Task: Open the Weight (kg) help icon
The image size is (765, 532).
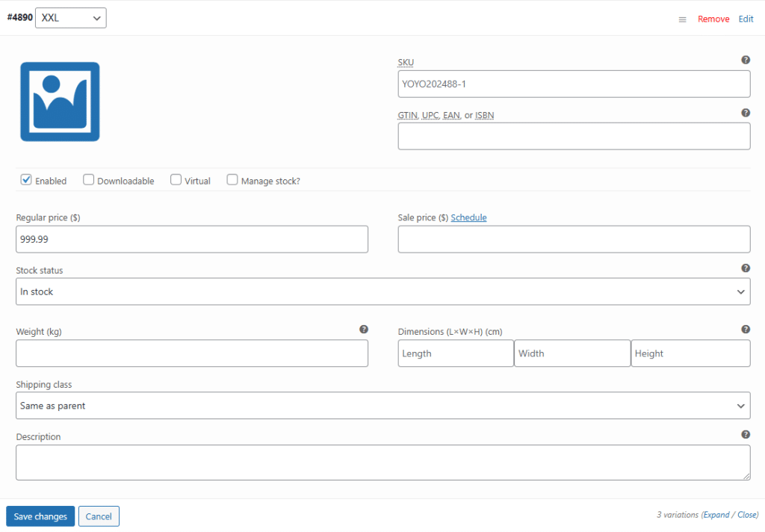Action: [364, 329]
